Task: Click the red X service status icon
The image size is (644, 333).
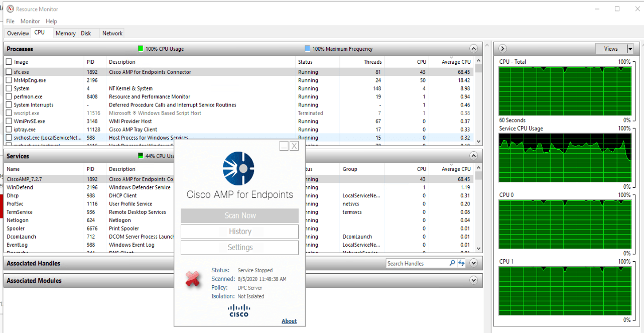Action: tap(193, 279)
